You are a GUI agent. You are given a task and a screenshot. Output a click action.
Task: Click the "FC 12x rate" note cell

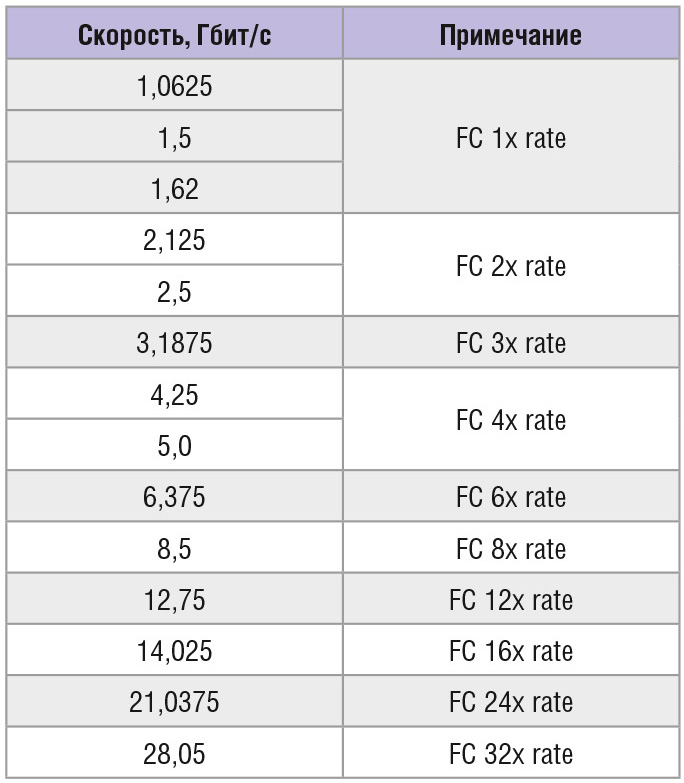pos(510,600)
